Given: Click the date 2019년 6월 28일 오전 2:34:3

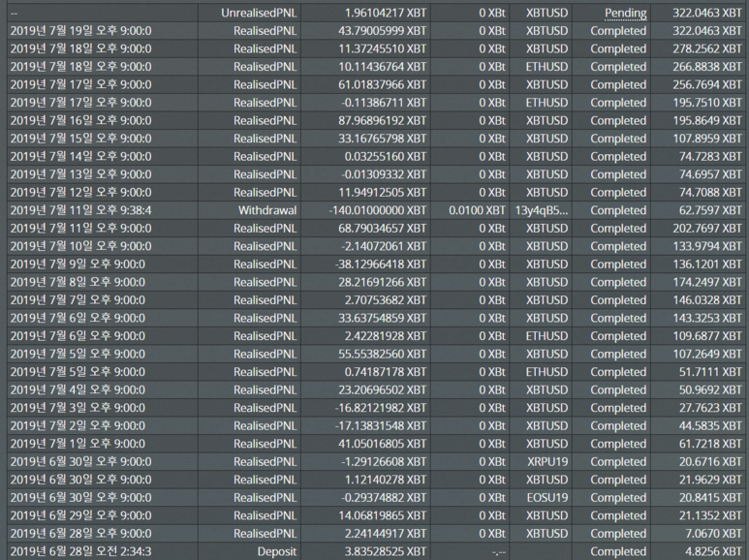Looking at the screenshot, I should pos(80,552).
